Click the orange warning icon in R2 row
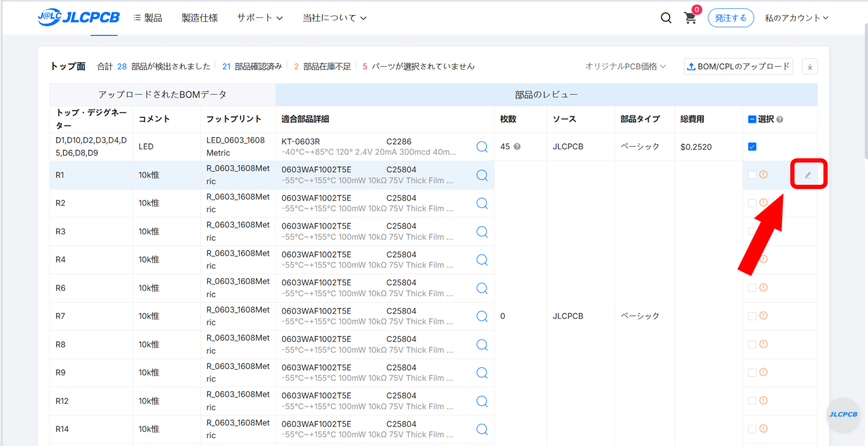 point(763,203)
